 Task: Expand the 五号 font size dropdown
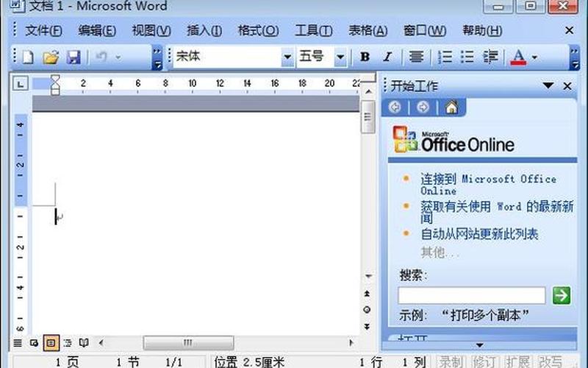click(x=340, y=57)
